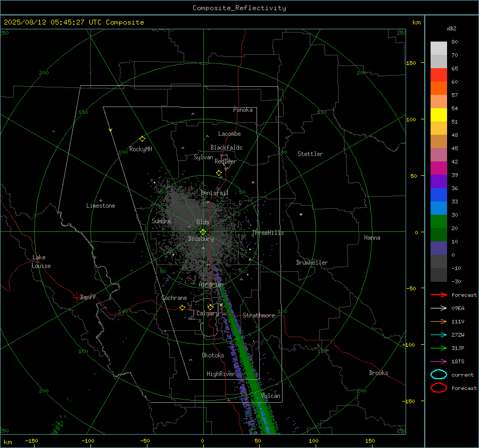Screen dimensions: 479x448
Task: Click the yellow diamond marker above Calgary
Action: 210,307
